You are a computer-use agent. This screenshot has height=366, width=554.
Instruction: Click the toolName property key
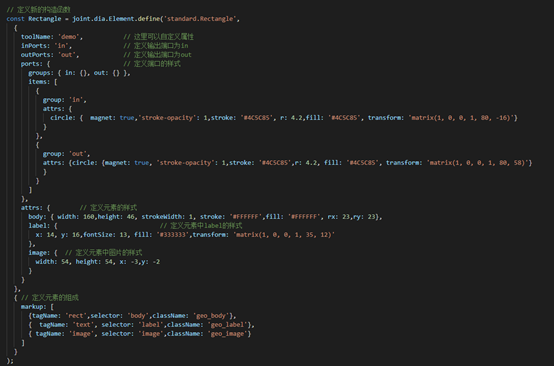click(37, 37)
